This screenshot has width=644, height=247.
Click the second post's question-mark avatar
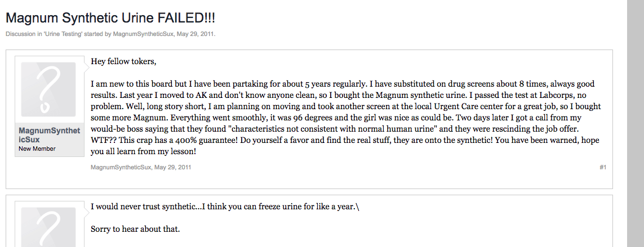tap(48, 225)
